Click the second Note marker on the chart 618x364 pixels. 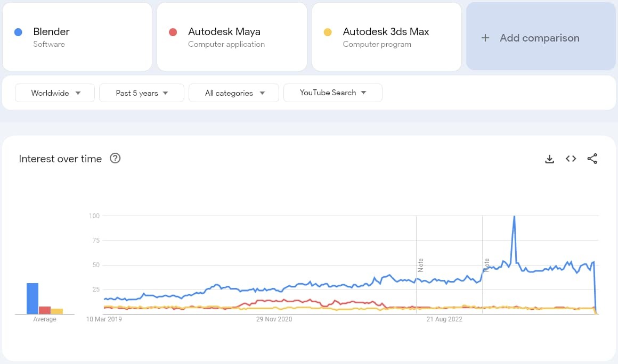(487, 265)
